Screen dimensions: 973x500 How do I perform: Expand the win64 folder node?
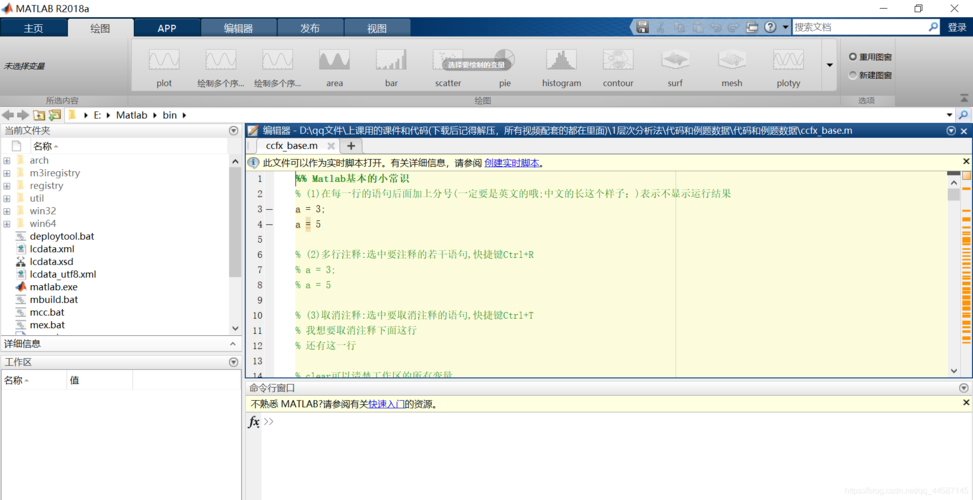pos(7,224)
